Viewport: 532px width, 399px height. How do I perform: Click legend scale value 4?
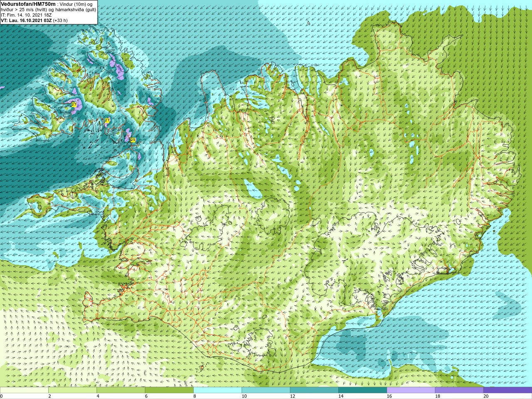(x=98, y=396)
